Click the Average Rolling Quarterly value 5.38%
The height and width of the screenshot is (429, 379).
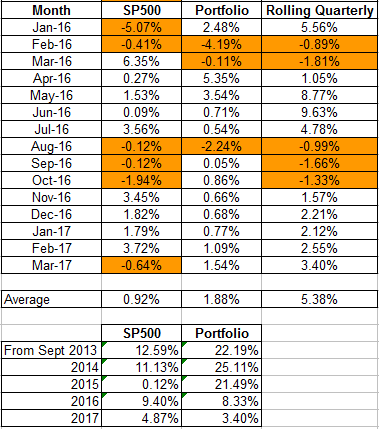pyautogui.click(x=320, y=299)
